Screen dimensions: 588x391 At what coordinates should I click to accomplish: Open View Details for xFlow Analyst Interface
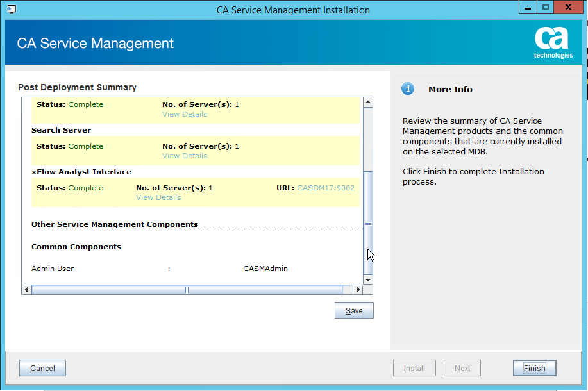click(158, 197)
